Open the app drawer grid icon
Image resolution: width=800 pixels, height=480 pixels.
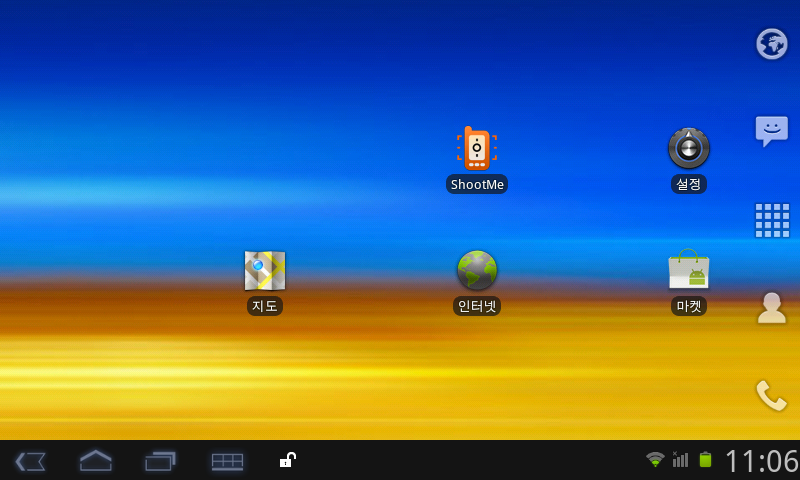[772, 220]
